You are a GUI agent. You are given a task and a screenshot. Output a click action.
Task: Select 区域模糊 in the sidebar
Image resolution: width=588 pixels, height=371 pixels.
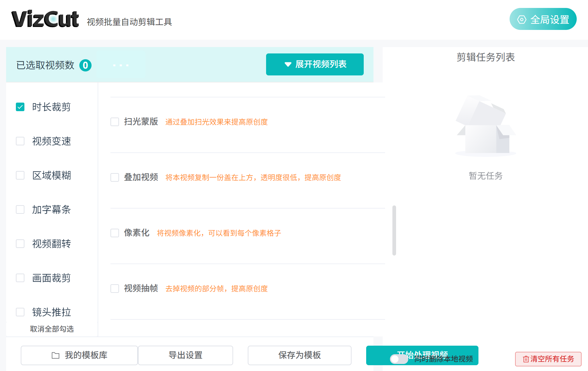(x=20, y=176)
